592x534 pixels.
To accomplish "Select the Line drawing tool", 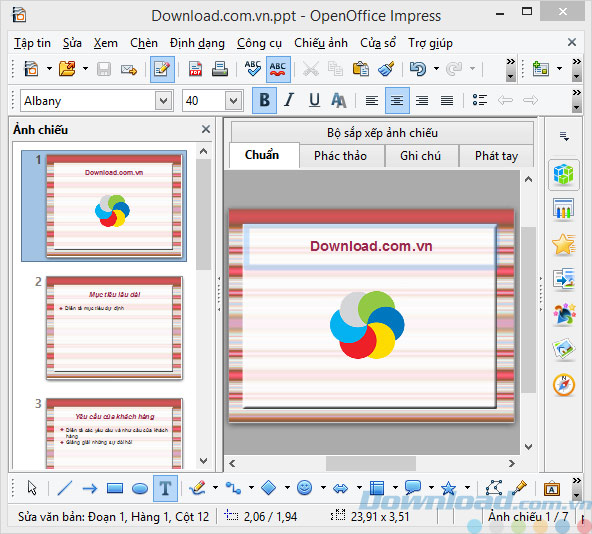I will (x=65, y=488).
